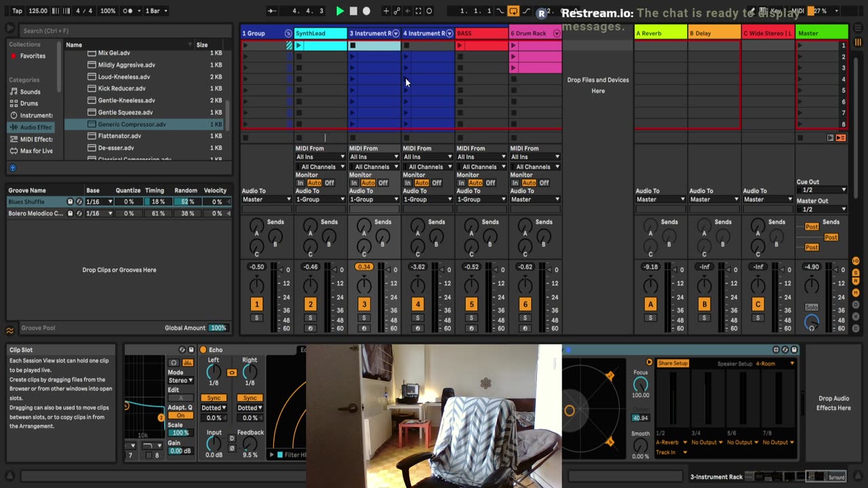Screen dimensions: 868x488
Task: Select the Bolero Melodico groove row
Action: pos(35,213)
